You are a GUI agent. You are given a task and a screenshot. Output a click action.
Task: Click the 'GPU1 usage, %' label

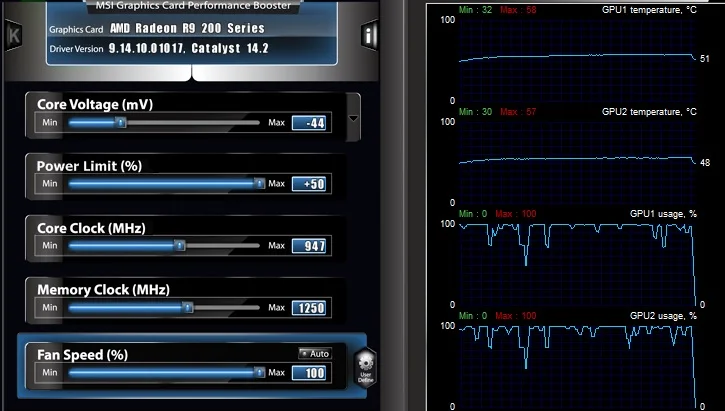point(663,214)
